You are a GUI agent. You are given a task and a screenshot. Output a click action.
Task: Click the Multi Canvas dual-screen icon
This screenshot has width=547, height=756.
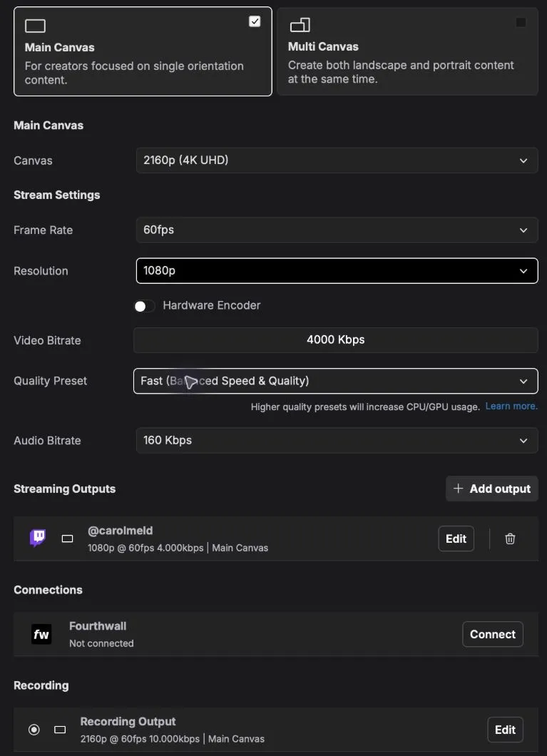pyautogui.click(x=300, y=24)
